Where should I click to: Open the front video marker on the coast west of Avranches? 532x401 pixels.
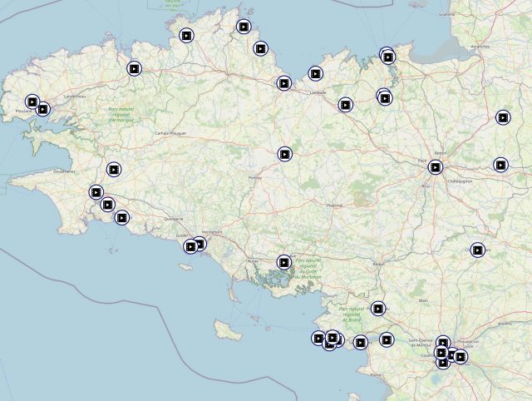[x=388, y=57]
